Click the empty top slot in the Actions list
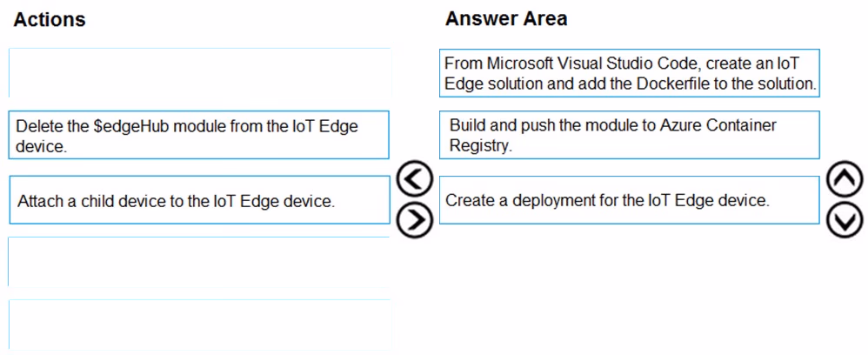Image resolution: width=868 pixels, height=355 pixels. pyautogui.click(x=199, y=72)
